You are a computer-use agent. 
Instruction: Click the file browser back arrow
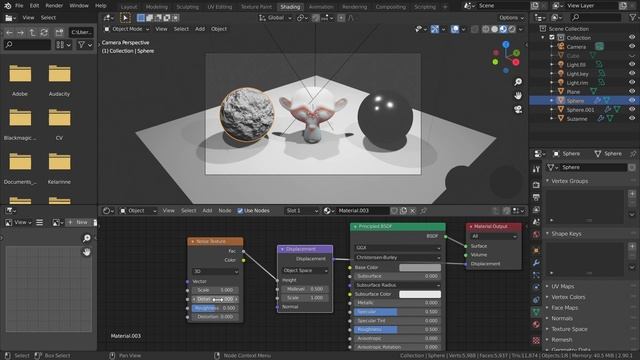[x=9, y=32]
